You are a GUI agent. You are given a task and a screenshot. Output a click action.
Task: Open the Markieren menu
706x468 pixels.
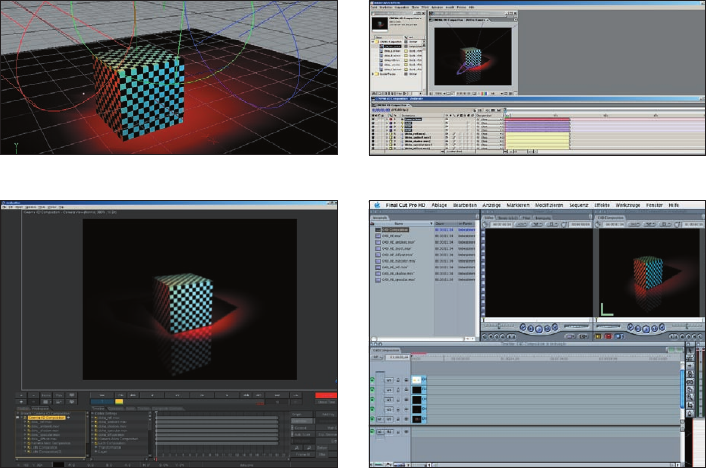point(518,205)
